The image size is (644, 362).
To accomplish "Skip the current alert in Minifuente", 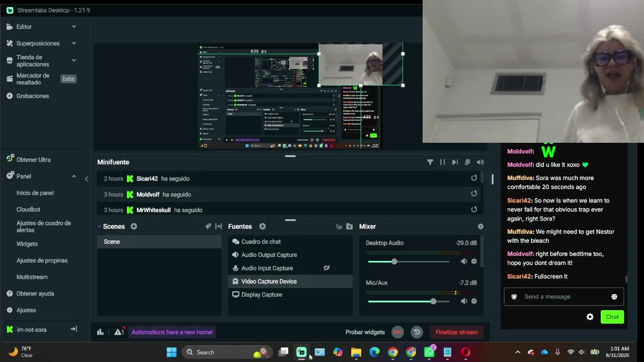I will tap(455, 162).
